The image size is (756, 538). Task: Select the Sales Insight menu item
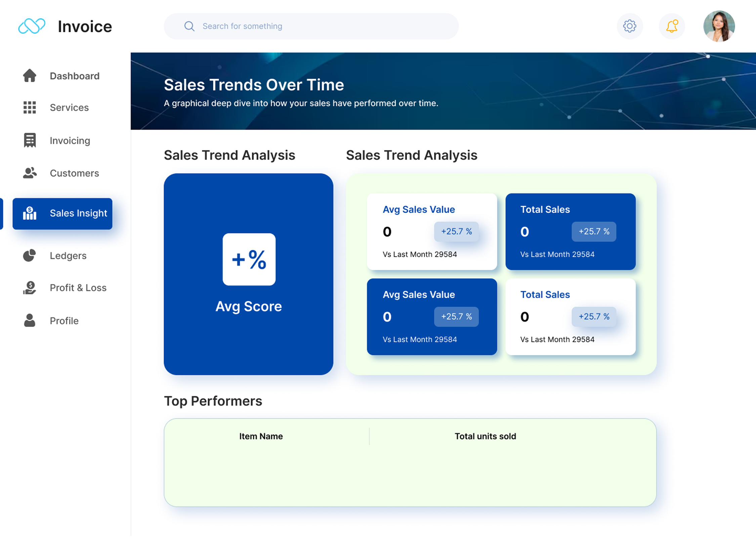pyautogui.click(x=62, y=214)
